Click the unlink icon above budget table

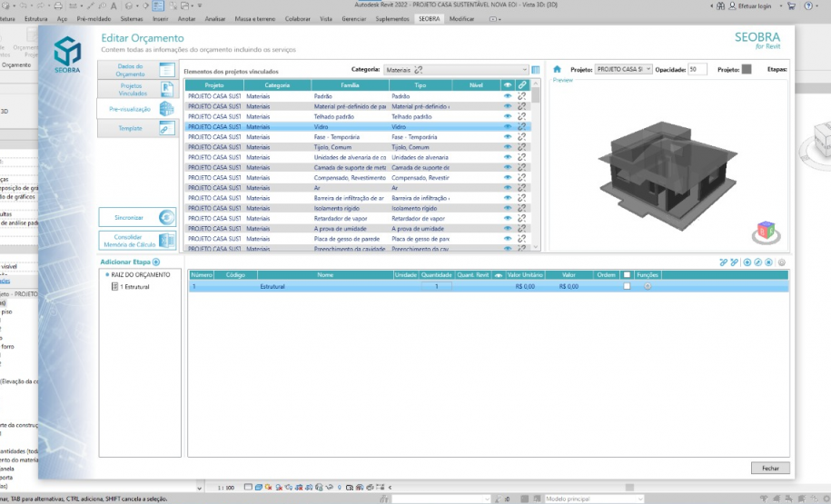tap(734, 262)
